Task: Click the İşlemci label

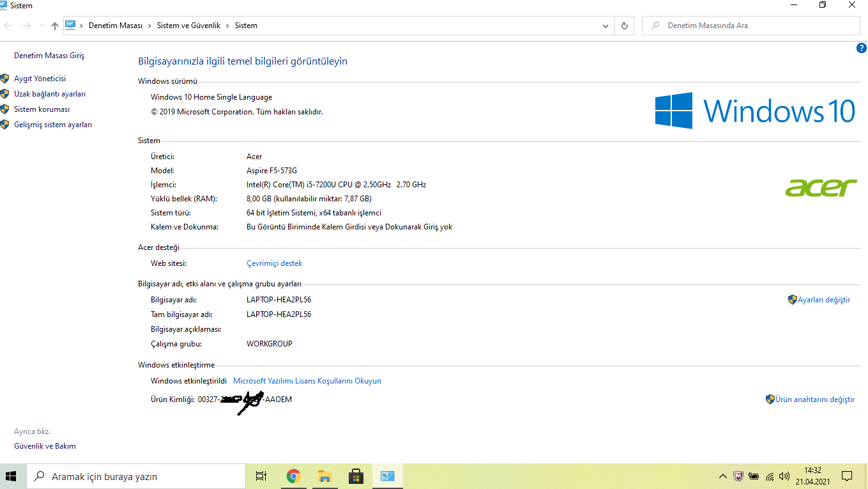Action: [163, 185]
